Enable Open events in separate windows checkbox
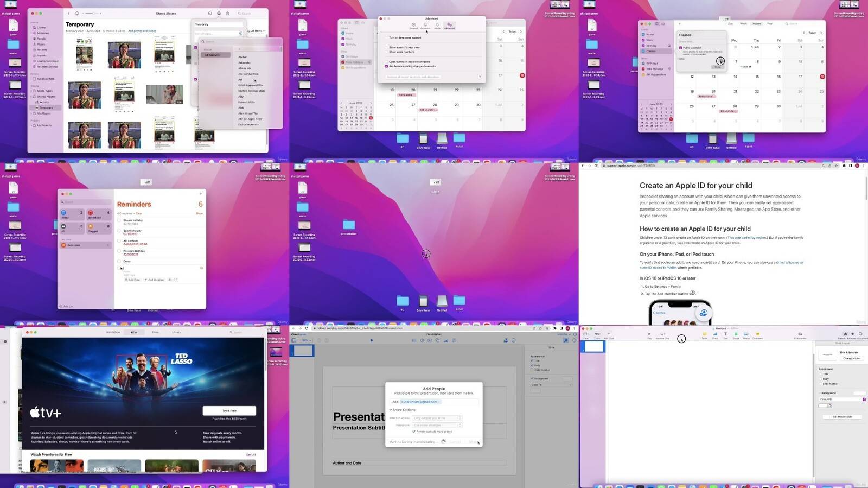The image size is (868, 488). click(387, 61)
